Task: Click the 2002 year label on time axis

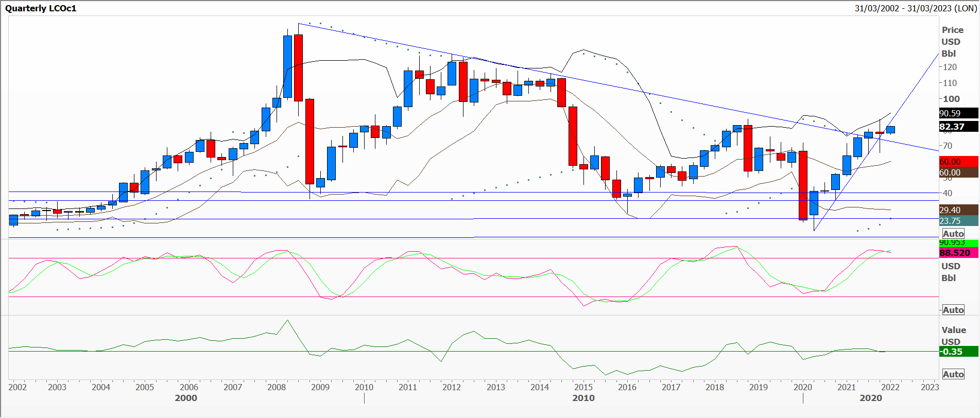Action: click(x=18, y=387)
